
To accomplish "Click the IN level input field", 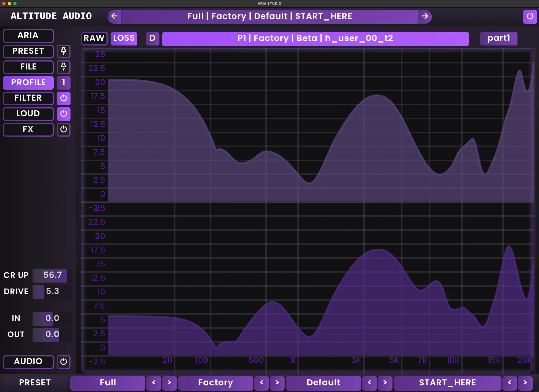I will 52,319.
